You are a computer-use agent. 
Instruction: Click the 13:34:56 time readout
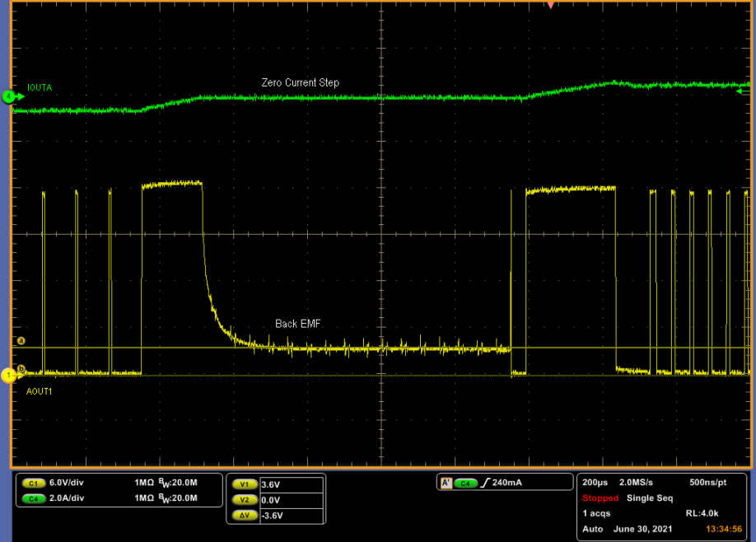tap(724, 529)
